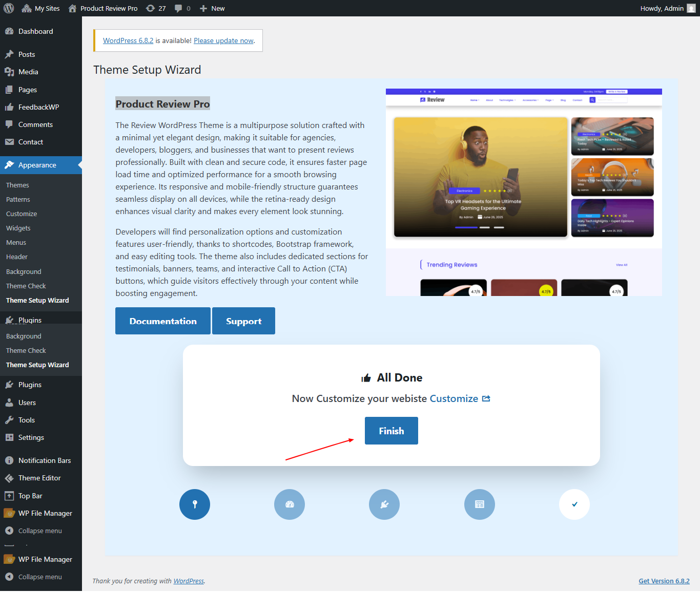The height and width of the screenshot is (592, 700).
Task: Click Get Version 6.8.2 link
Action: [x=664, y=581]
